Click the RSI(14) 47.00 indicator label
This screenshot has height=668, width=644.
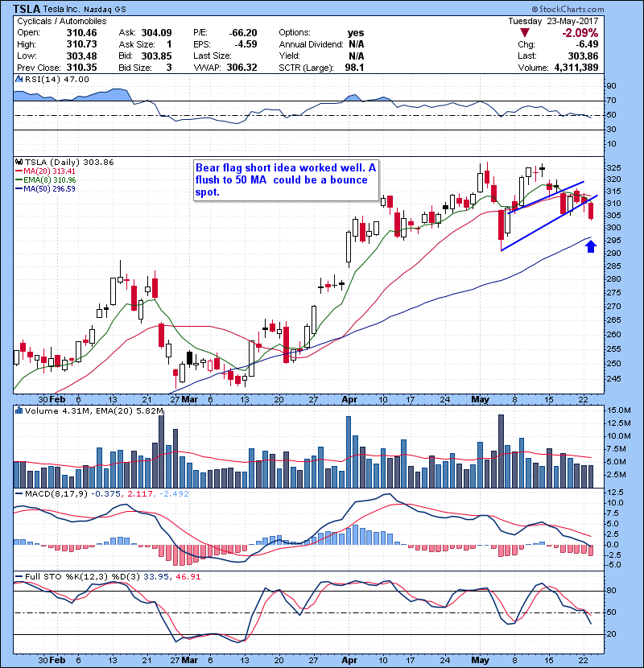[x=57, y=79]
